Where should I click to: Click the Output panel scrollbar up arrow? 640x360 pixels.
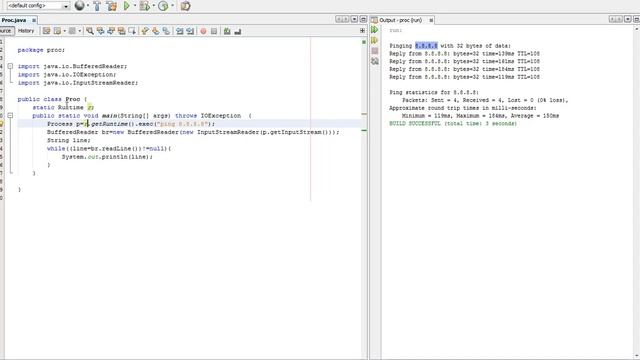click(636, 29)
